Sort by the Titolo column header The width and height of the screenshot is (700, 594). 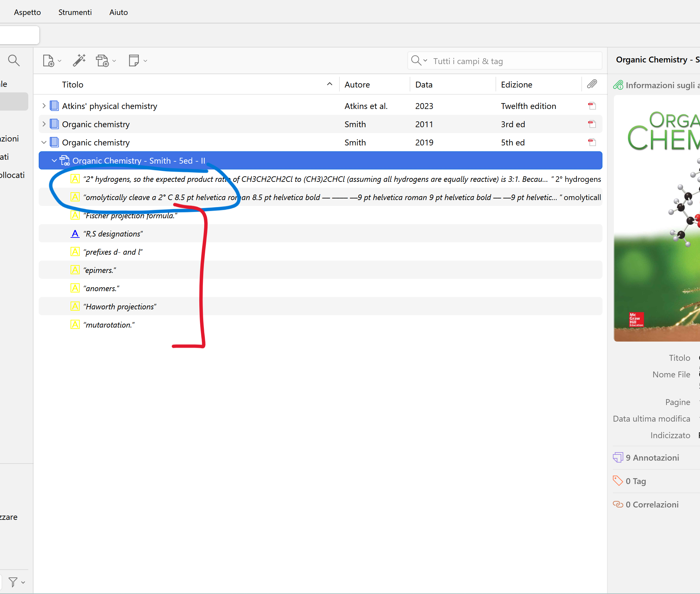tap(73, 85)
